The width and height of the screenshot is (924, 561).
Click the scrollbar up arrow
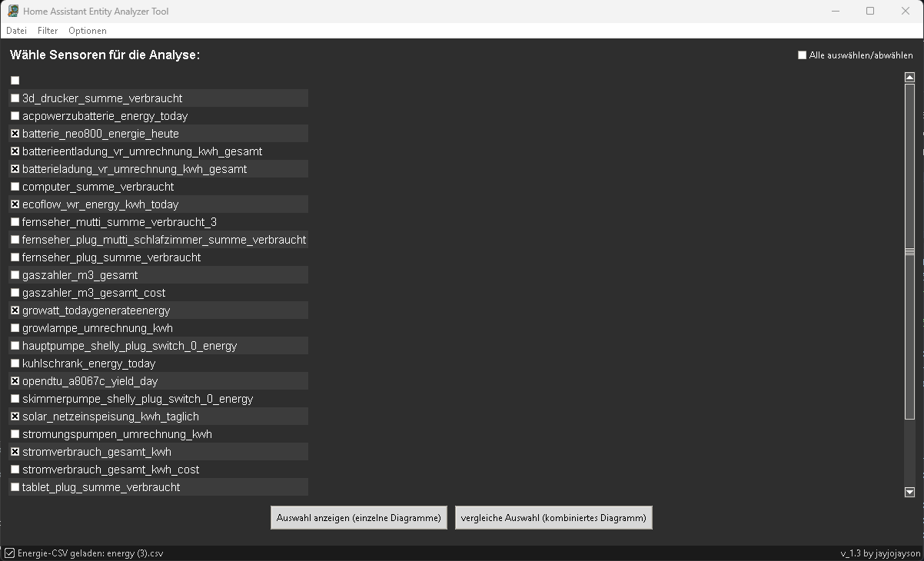[x=909, y=78]
